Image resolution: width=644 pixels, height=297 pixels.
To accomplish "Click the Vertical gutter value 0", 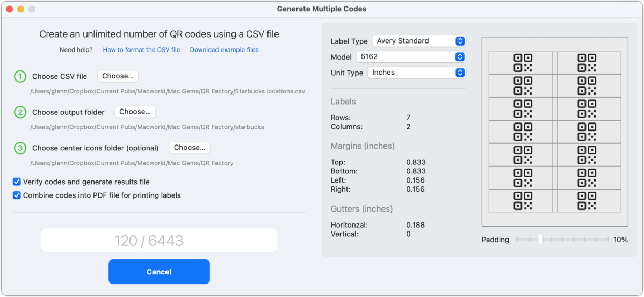I will click(x=408, y=234).
